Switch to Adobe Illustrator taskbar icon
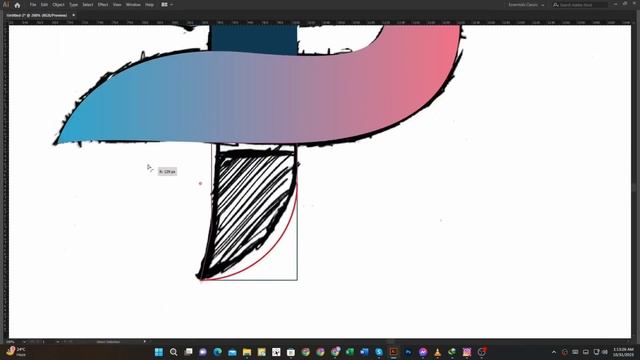This screenshot has height=360, width=640. click(x=393, y=352)
